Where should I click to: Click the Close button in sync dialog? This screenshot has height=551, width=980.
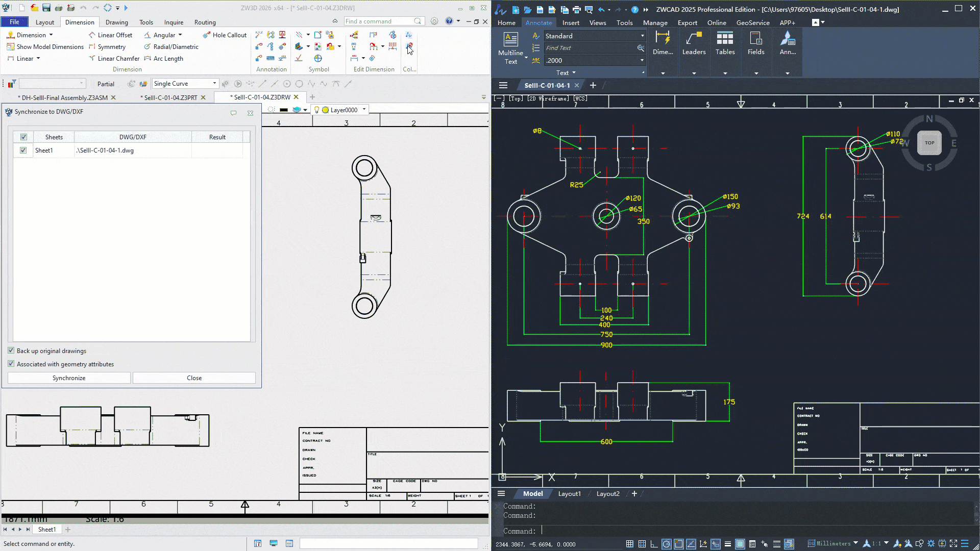coord(194,378)
